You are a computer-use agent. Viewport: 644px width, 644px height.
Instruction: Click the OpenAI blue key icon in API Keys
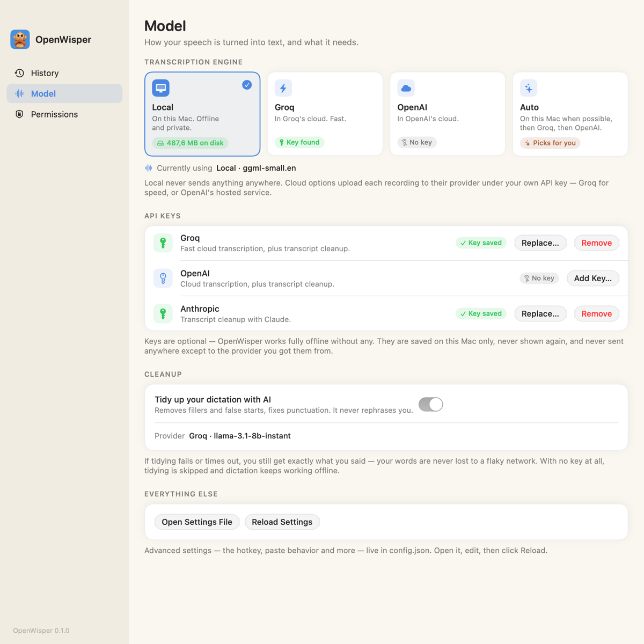(x=163, y=278)
